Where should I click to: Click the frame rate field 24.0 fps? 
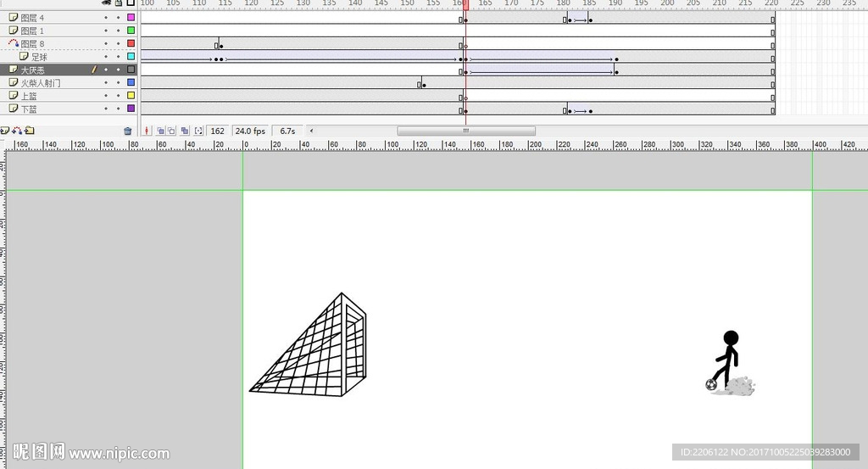pyautogui.click(x=250, y=131)
